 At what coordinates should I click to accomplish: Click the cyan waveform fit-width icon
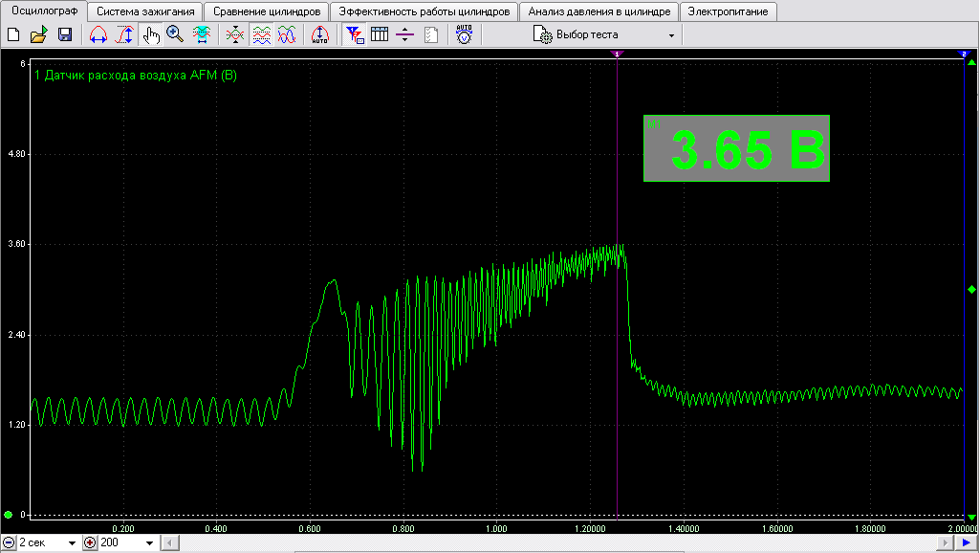coord(201,35)
